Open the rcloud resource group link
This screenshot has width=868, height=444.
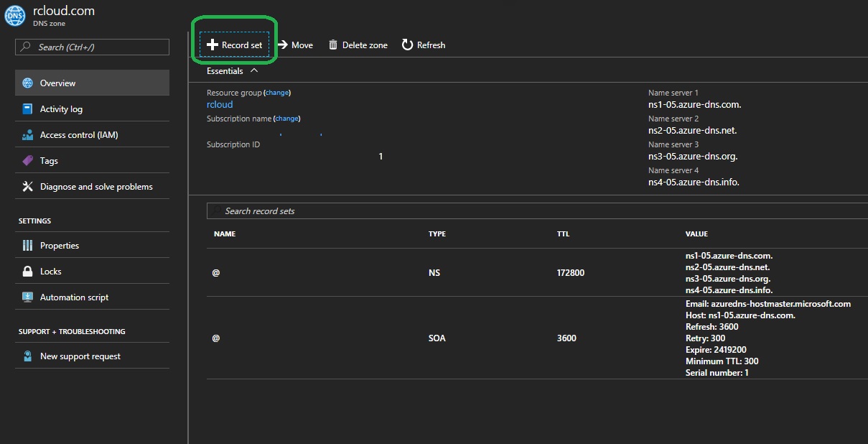pyautogui.click(x=220, y=104)
